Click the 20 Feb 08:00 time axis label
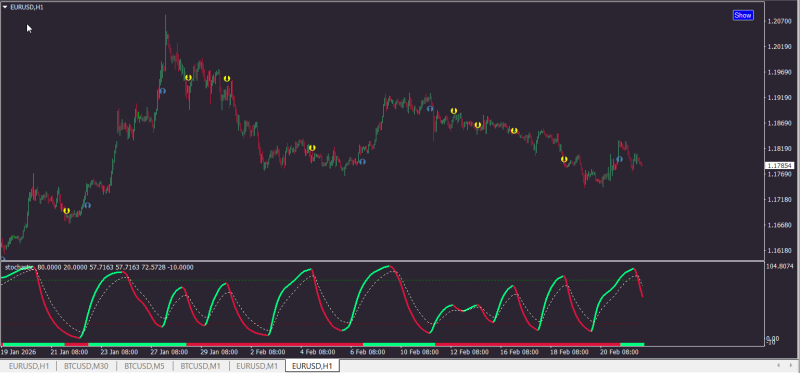This screenshot has height=373, width=800. [618, 352]
